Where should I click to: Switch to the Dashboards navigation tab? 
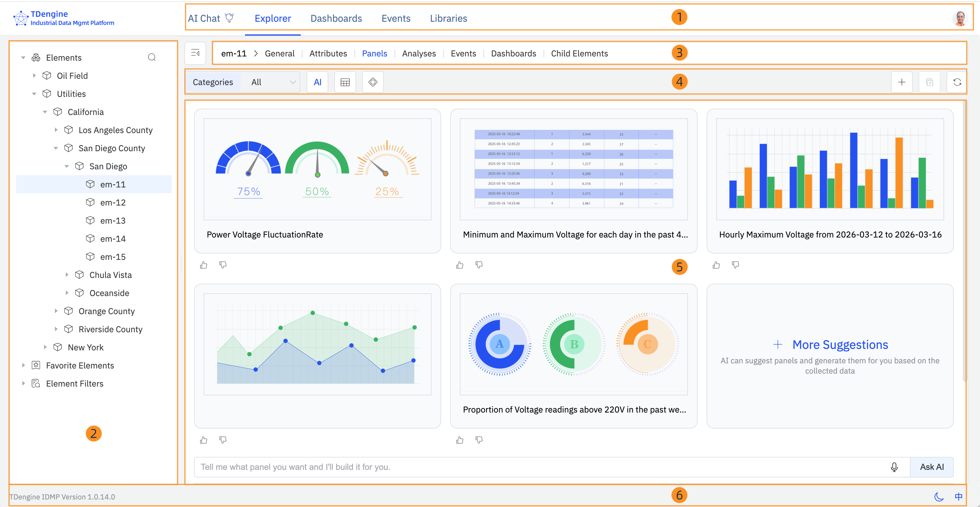coord(336,18)
